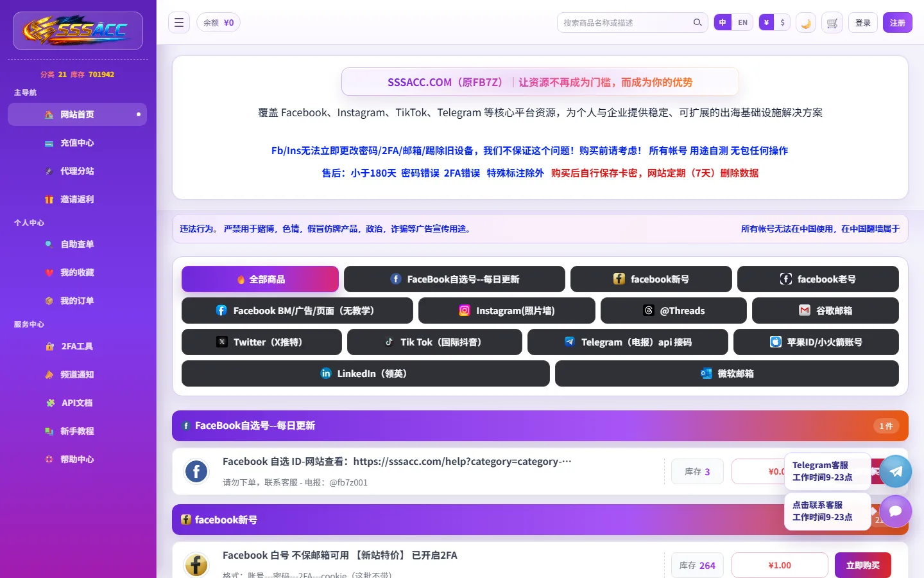Viewport: 924px width, 578px height.
Task: Go to 网站首页 in sidebar
Action: (77, 114)
